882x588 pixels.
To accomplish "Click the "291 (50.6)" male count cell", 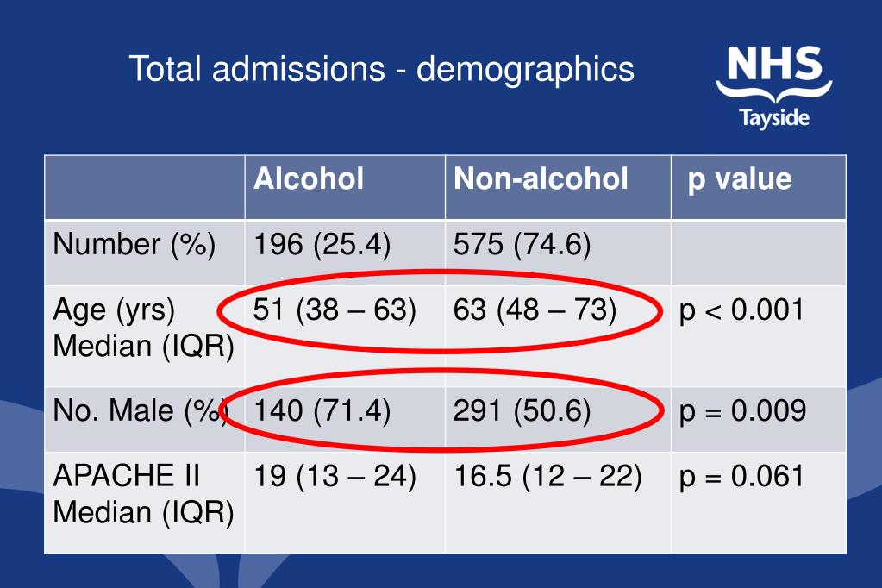I will (x=522, y=410).
